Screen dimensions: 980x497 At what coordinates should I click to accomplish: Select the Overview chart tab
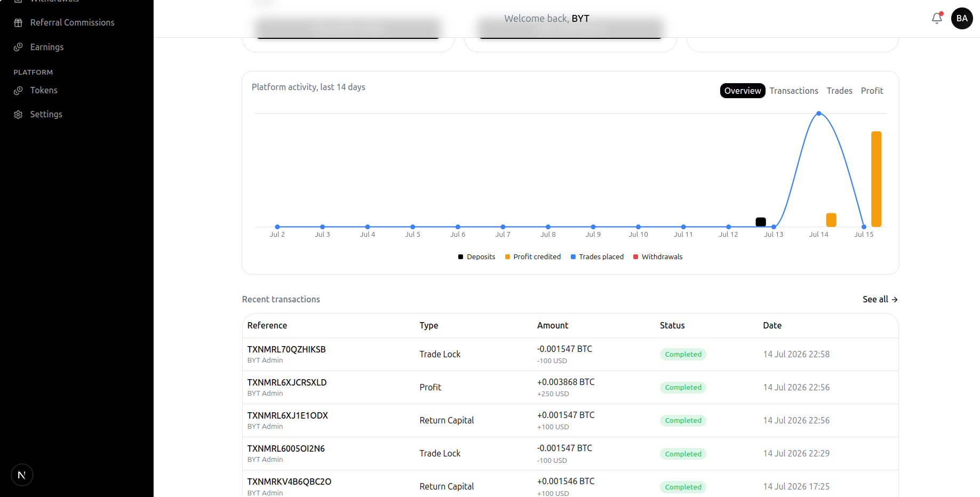(x=743, y=91)
